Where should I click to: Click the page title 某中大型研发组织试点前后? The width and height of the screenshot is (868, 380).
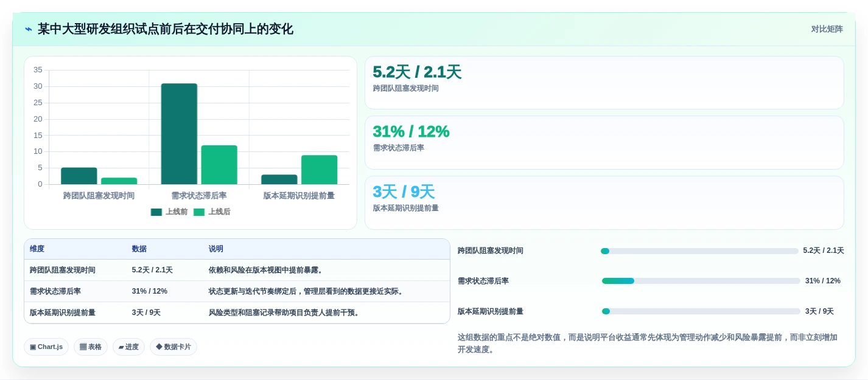pos(166,29)
